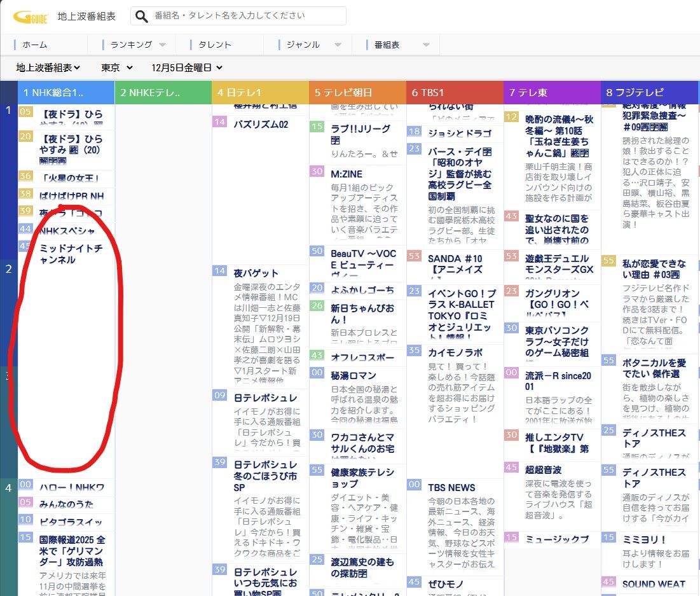The height and width of the screenshot is (596, 700).
Task: Open the 新日ちゃんぴおん! program
Action: [x=362, y=314]
